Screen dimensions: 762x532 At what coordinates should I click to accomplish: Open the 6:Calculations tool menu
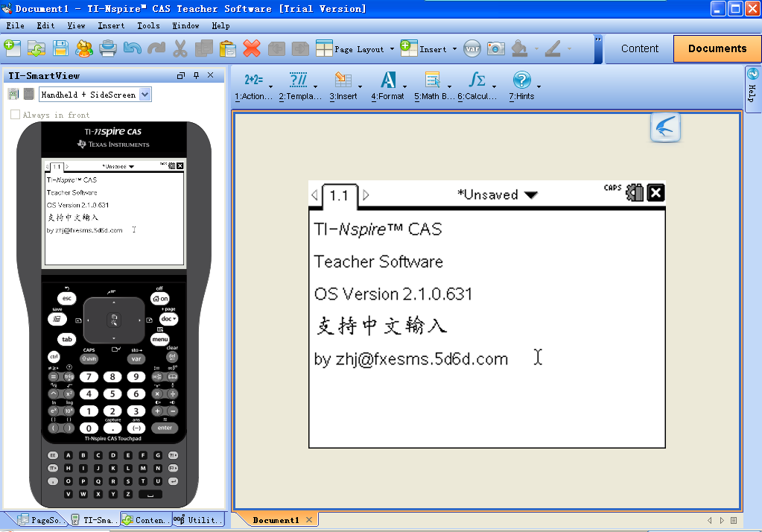coord(477,86)
